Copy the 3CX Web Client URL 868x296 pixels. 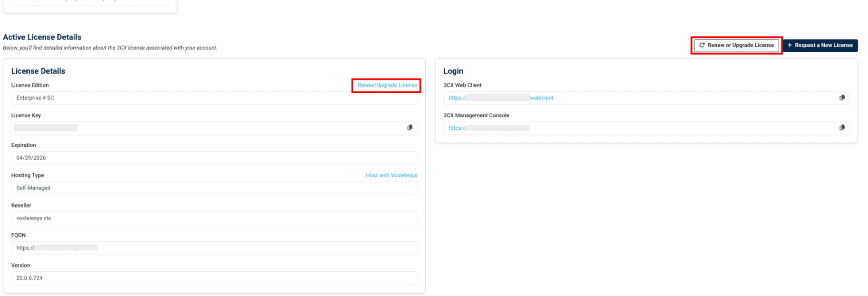[842, 98]
